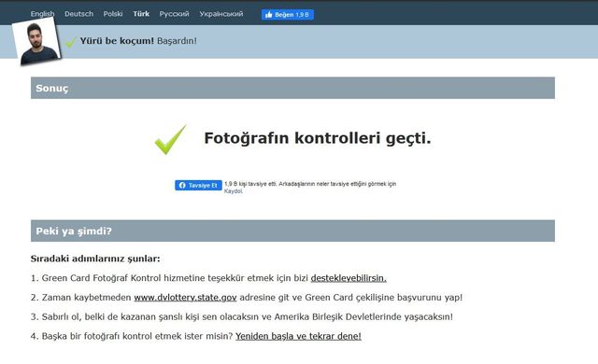The height and width of the screenshot is (364, 598).
Task: Click the Sonuç section header
Action: click(x=292, y=88)
